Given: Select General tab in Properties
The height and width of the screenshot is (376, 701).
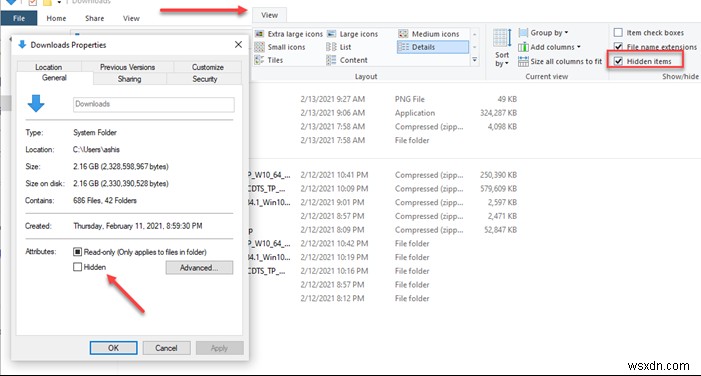Looking at the screenshot, I should click(54, 78).
